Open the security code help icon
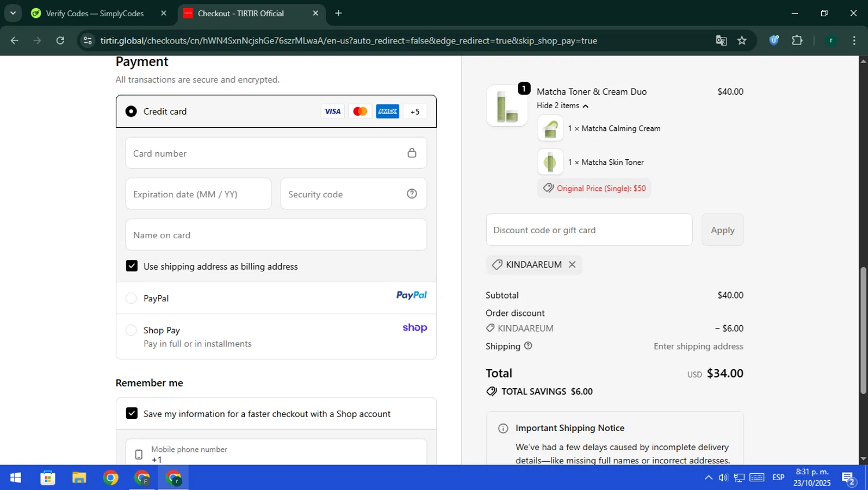Image resolution: width=868 pixels, height=490 pixels. 412,194
